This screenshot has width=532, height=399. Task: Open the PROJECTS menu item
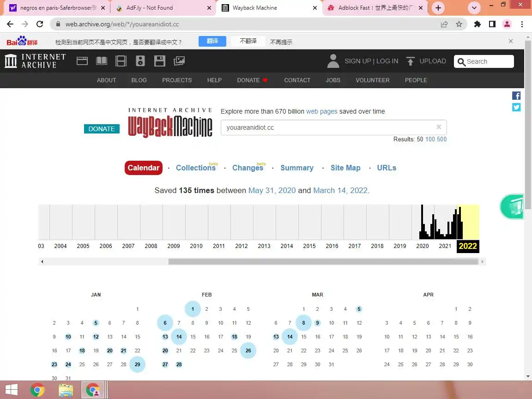(x=177, y=80)
